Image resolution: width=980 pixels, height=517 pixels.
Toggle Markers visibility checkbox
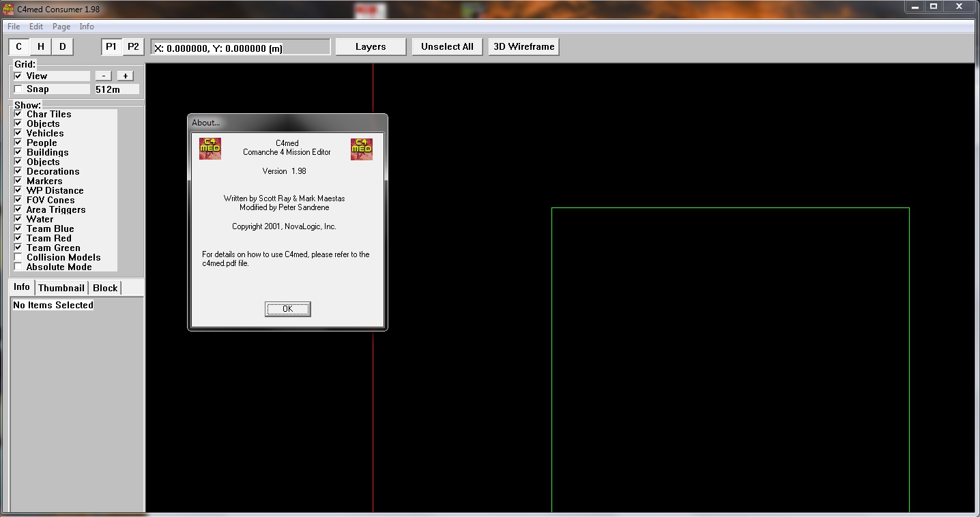click(18, 181)
